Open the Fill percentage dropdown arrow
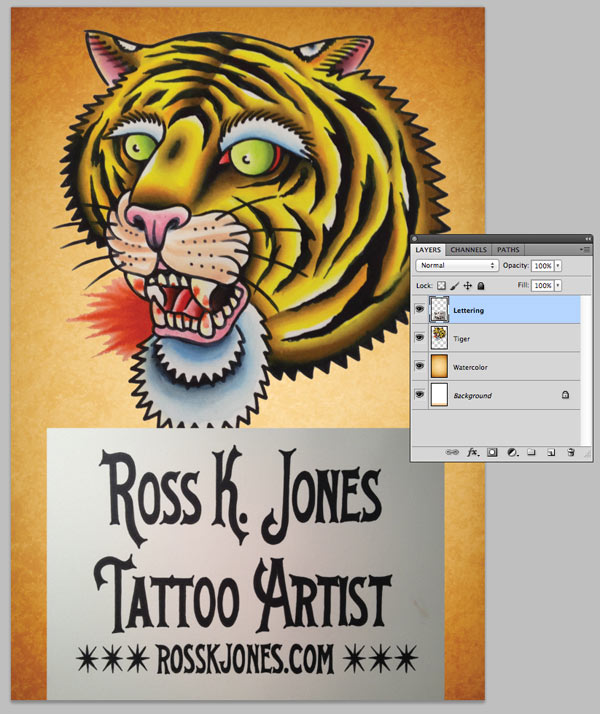The width and height of the screenshot is (600, 714). pos(557,286)
